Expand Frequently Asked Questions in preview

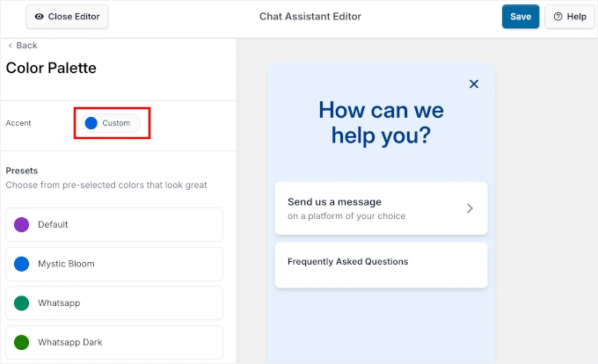coord(381,264)
